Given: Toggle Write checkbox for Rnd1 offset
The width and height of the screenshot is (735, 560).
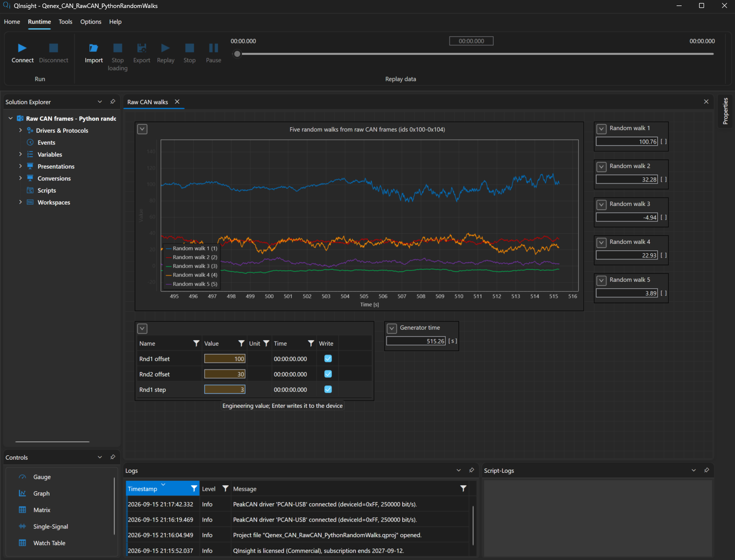Looking at the screenshot, I should pyautogui.click(x=328, y=359).
